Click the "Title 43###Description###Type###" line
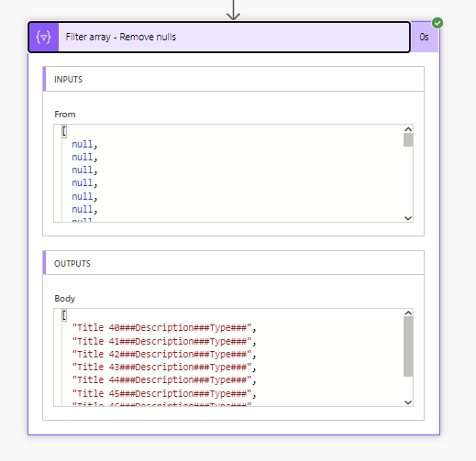 click(164, 367)
